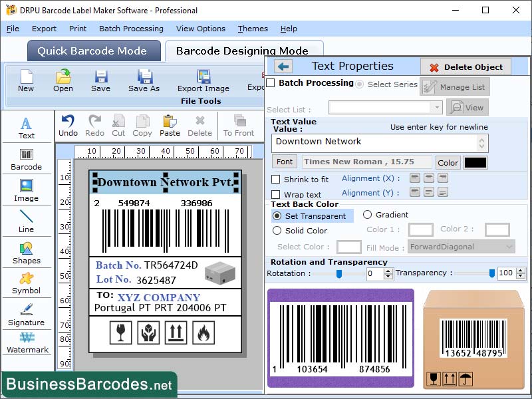This screenshot has width=532, height=399.
Task: Open the Themes menu
Action: point(253,29)
